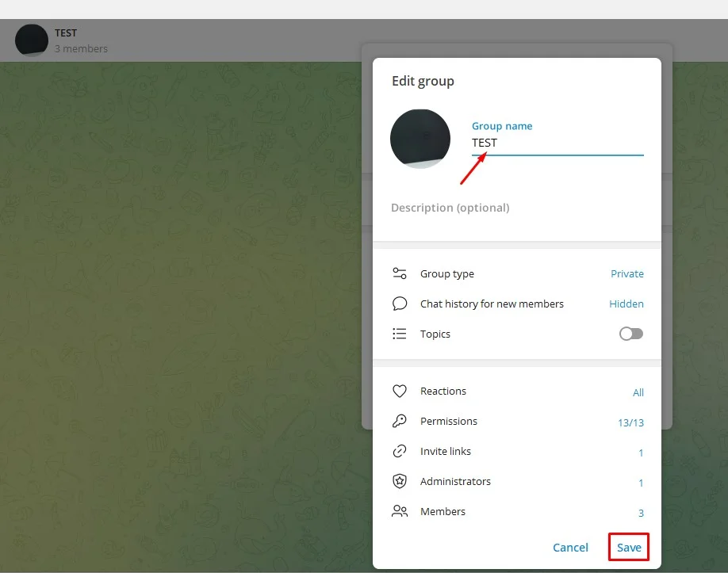Change Chat history for new members setting

pos(515,304)
